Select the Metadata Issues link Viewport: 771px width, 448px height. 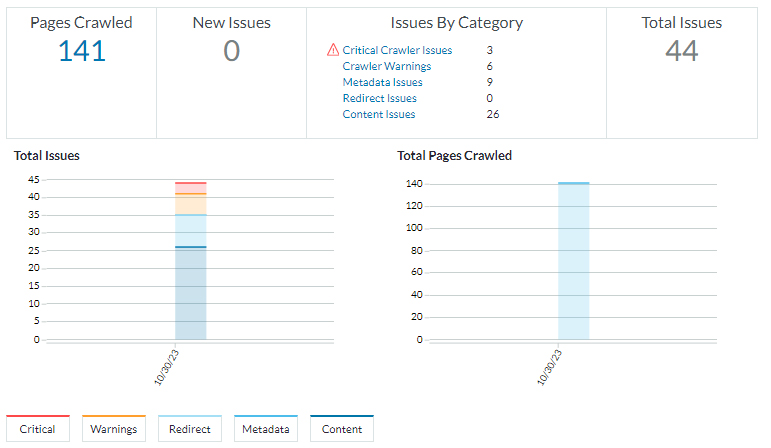tap(382, 82)
